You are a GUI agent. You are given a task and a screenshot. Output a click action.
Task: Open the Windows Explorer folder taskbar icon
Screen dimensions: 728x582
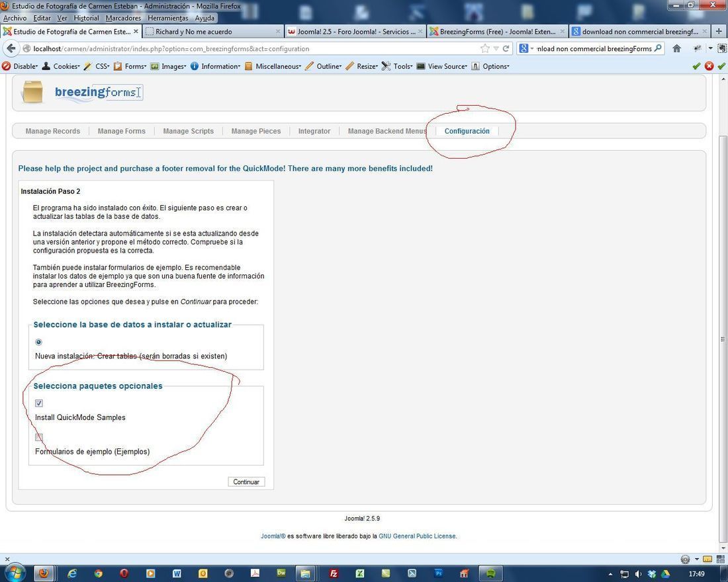click(x=305, y=573)
